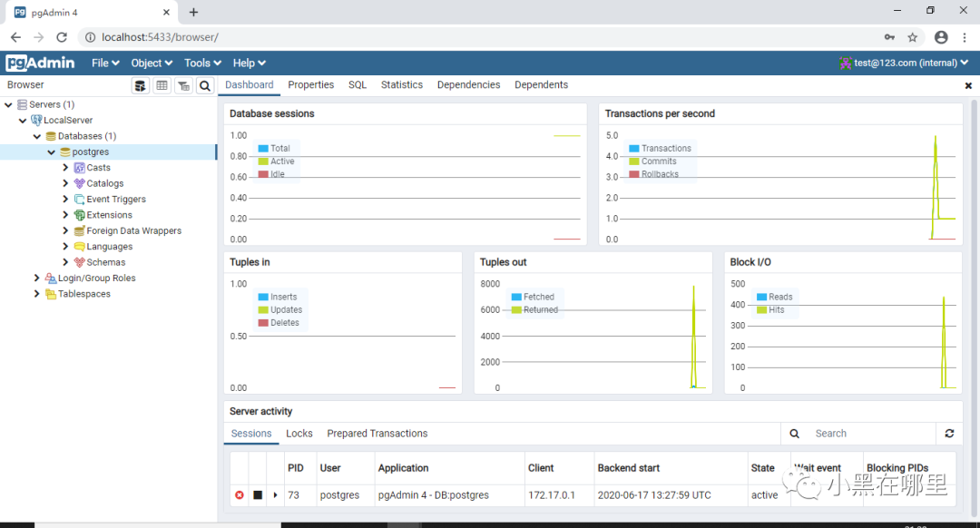This screenshot has height=528, width=980.
Task: Click the saved passwords key icon
Action: pos(889,37)
